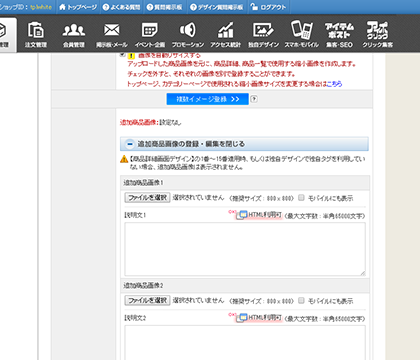Click into the 説明文2 text area
Viewport: 420px width, 360px height.
pos(245,343)
